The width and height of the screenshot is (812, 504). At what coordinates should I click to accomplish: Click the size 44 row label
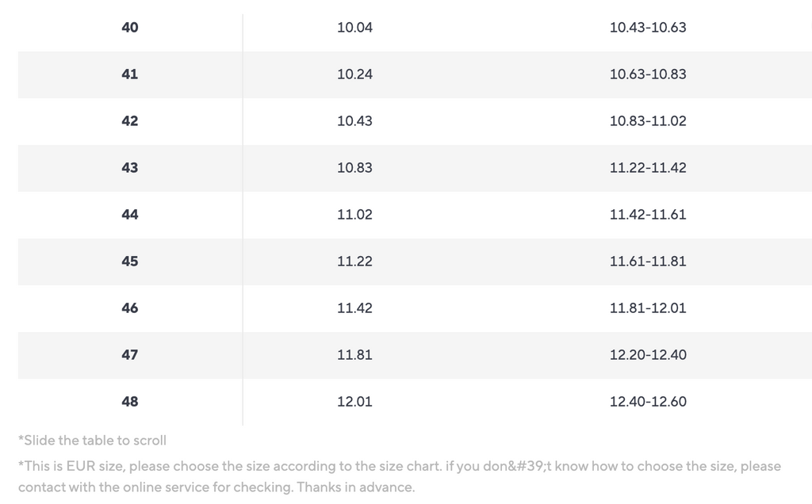point(130,215)
